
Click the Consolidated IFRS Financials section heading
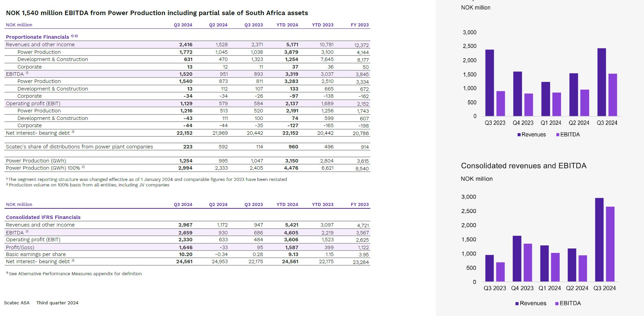(x=43, y=217)
